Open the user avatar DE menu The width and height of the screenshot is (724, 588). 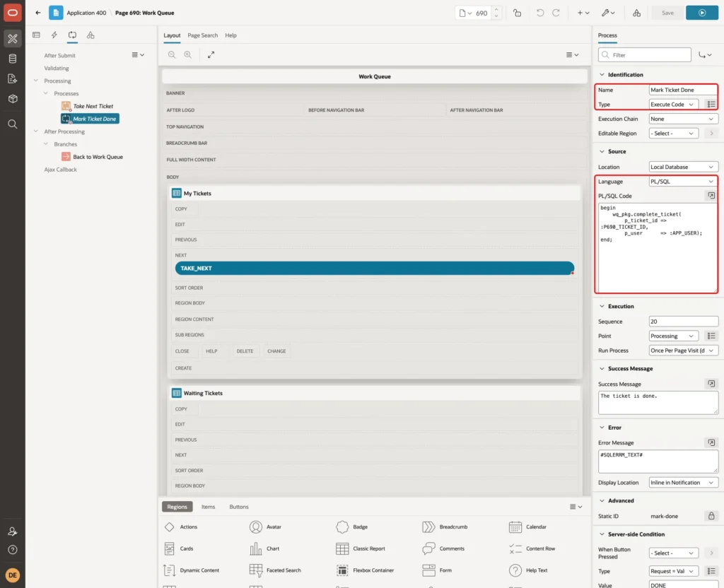click(x=13, y=575)
